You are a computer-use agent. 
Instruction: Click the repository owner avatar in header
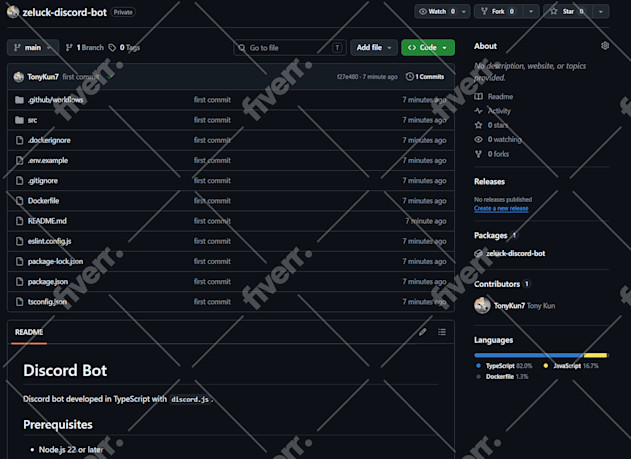13,12
